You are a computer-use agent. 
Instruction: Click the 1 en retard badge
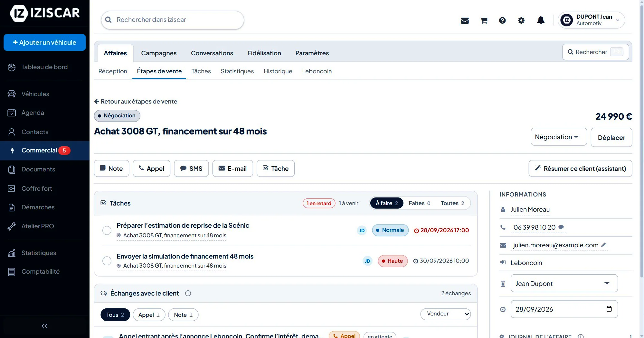point(319,203)
